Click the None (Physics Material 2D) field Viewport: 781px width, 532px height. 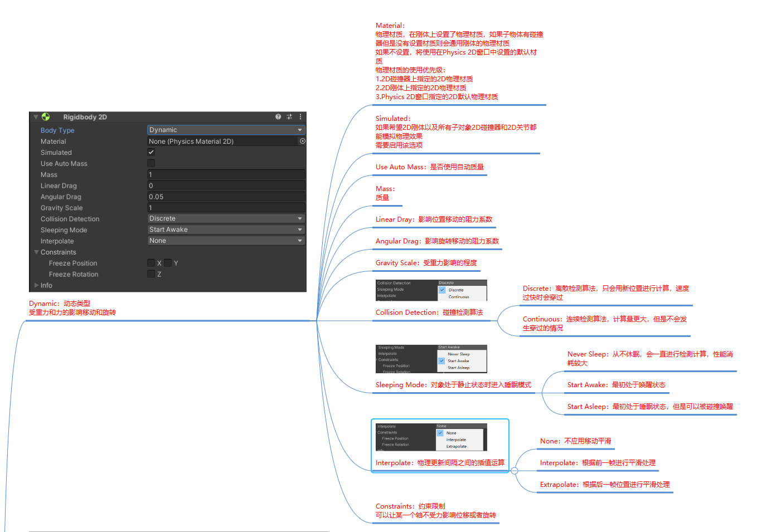click(x=223, y=141)
